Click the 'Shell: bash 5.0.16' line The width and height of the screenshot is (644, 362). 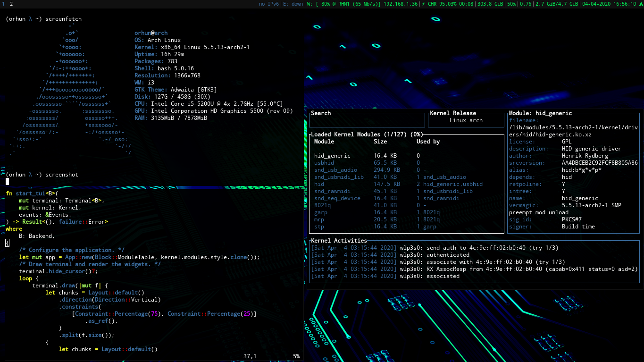(164, 68)
